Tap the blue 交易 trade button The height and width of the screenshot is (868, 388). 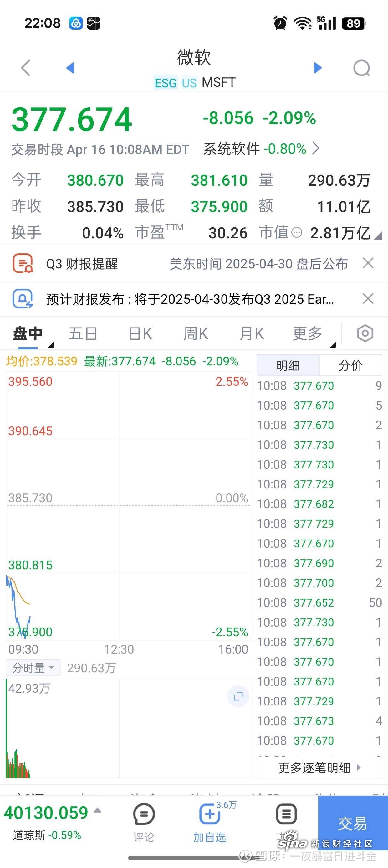[x=353, y=824]
